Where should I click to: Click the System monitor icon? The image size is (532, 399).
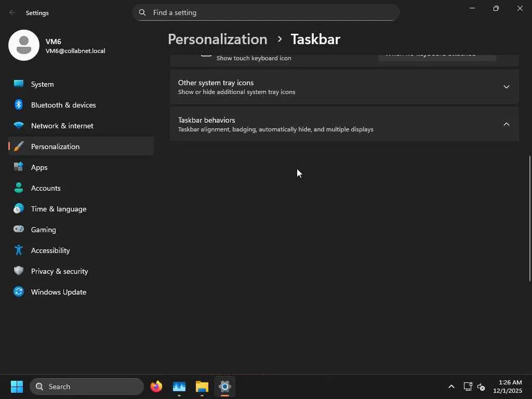(19, 84)
